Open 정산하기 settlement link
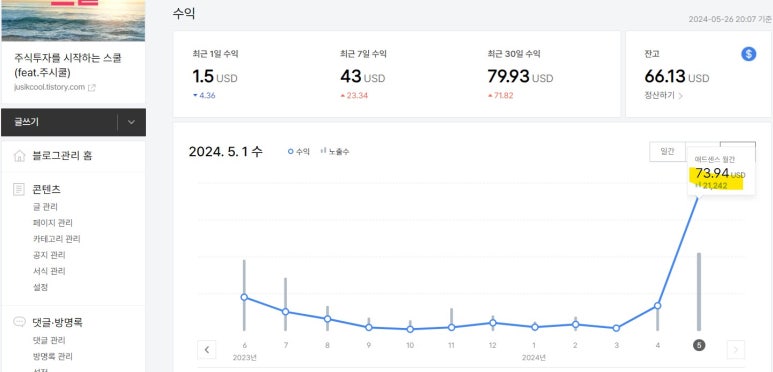Screen dimensions: 773x372 click(664, 96)
